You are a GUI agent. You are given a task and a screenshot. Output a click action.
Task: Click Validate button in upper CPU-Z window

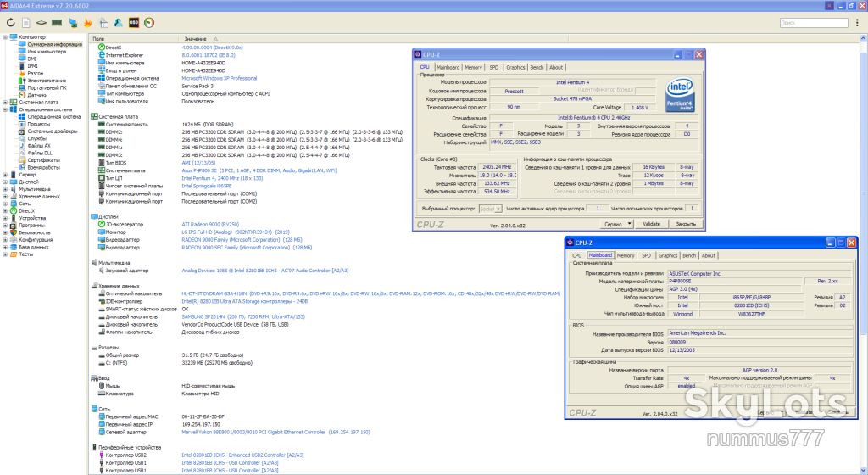[x=651, y=224]
